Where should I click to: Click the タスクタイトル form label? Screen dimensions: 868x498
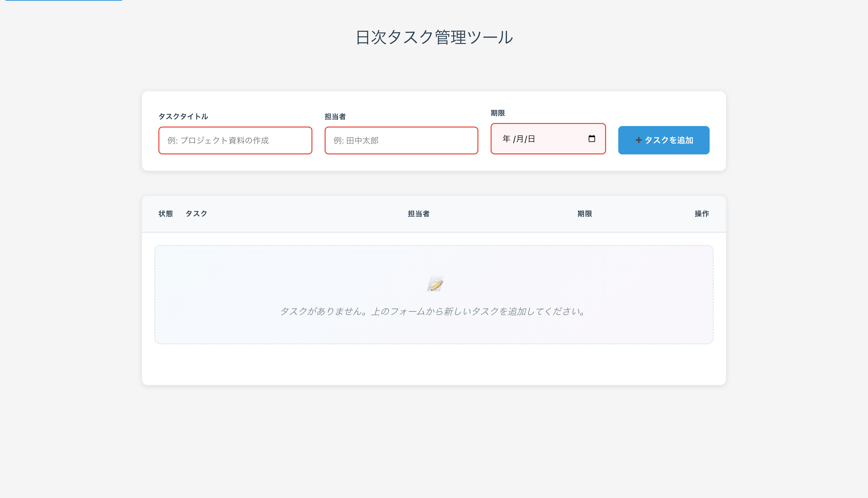tap(183, 116)
